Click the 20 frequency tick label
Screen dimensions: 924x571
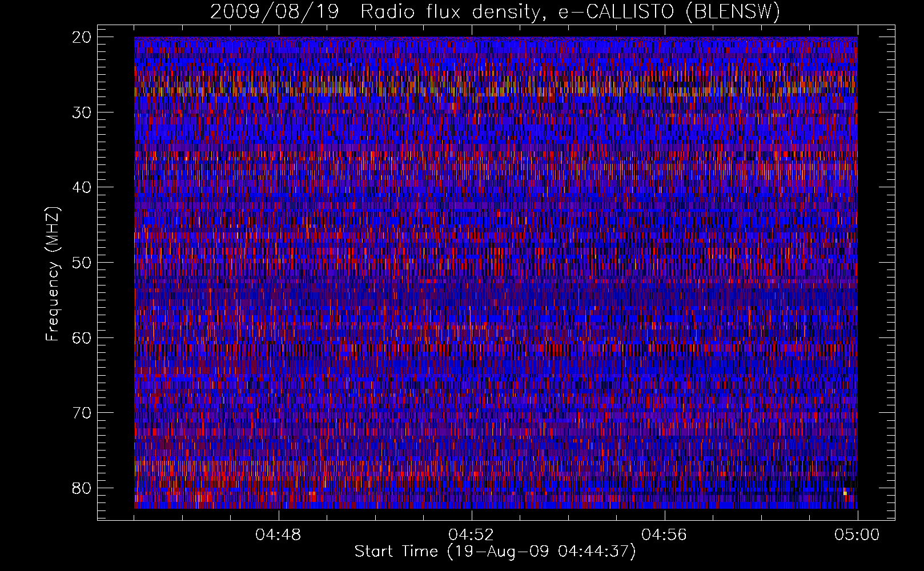click(82, 37)
